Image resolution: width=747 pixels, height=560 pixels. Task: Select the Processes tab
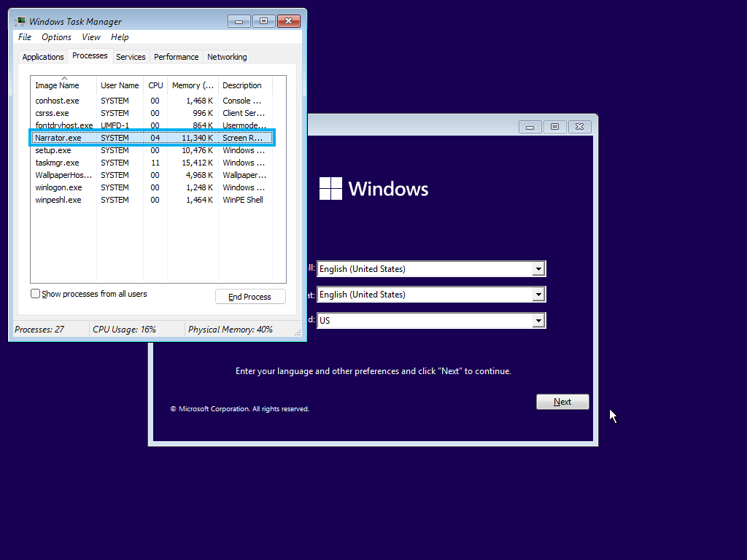(90, 55)
